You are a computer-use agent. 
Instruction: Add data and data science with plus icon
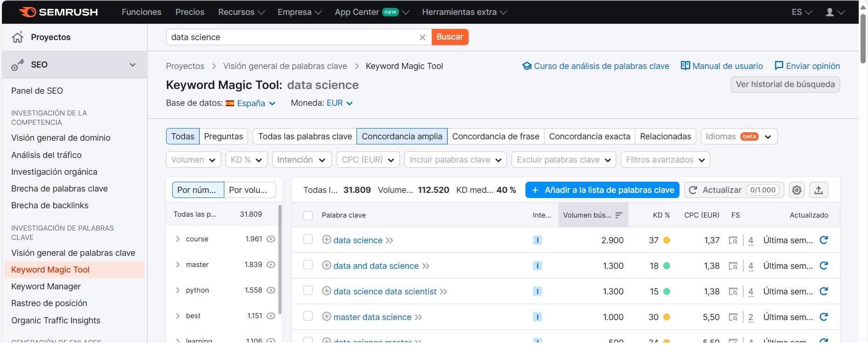327,266
